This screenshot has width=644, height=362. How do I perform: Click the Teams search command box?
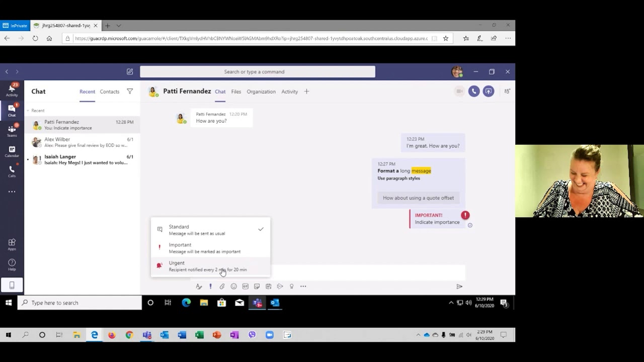pyautogui.click(x=257, y=72)
